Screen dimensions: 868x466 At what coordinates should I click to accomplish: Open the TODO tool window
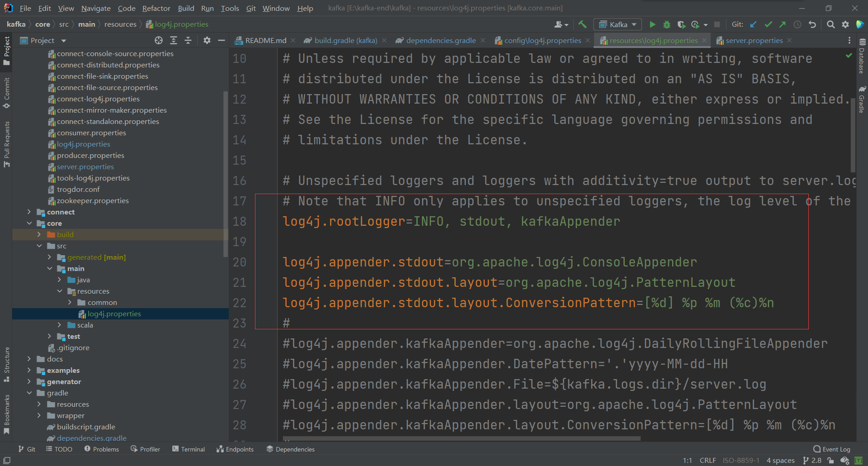pos(59,449)
